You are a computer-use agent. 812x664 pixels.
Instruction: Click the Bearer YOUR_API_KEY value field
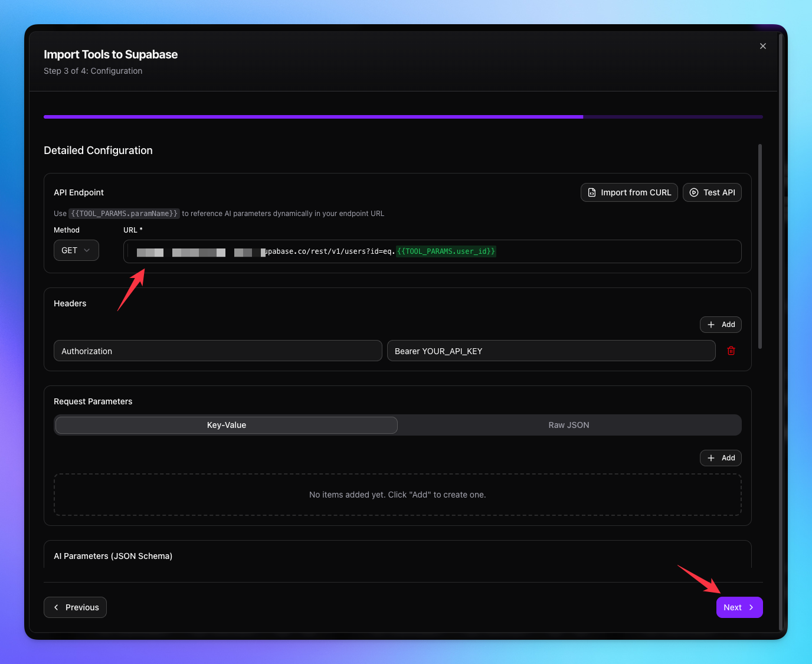point(551,351)
